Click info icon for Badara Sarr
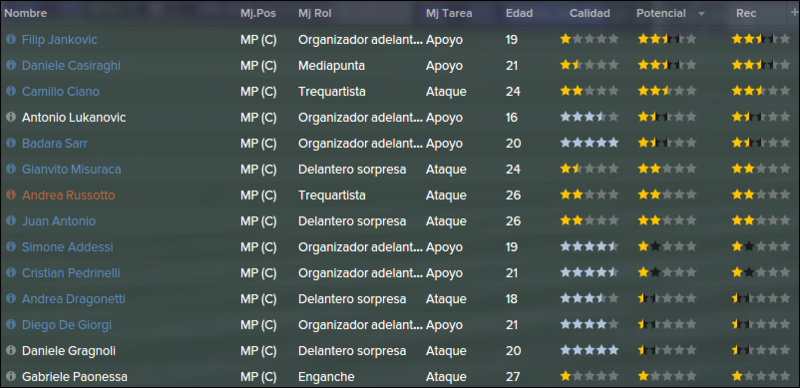The image size is (800, 388). [x=11, y=143]
